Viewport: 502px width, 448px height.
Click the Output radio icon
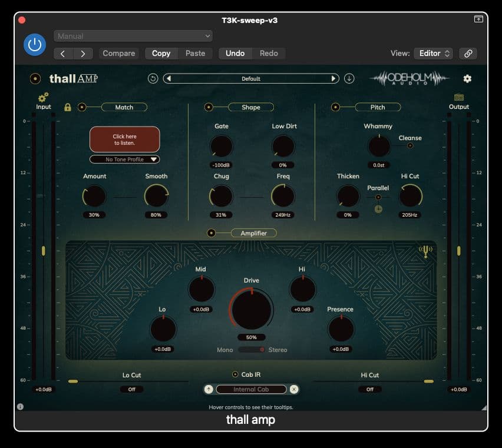point(459,97)
